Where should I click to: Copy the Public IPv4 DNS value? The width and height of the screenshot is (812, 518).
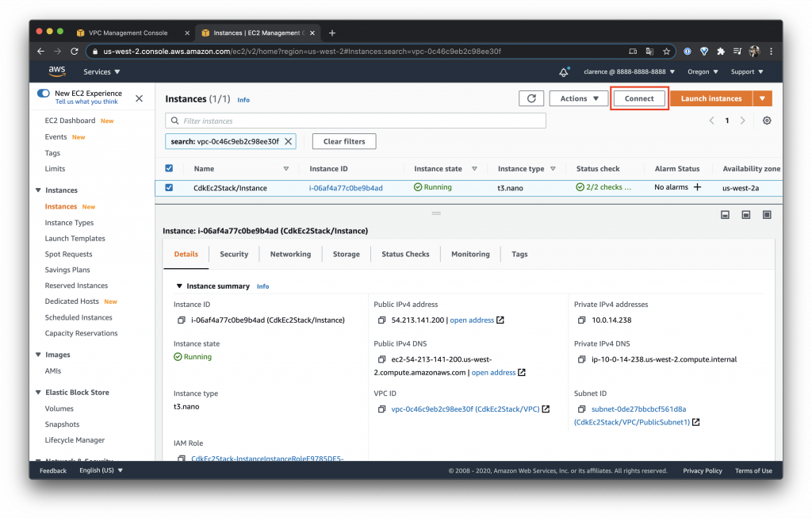coord(381,359)
